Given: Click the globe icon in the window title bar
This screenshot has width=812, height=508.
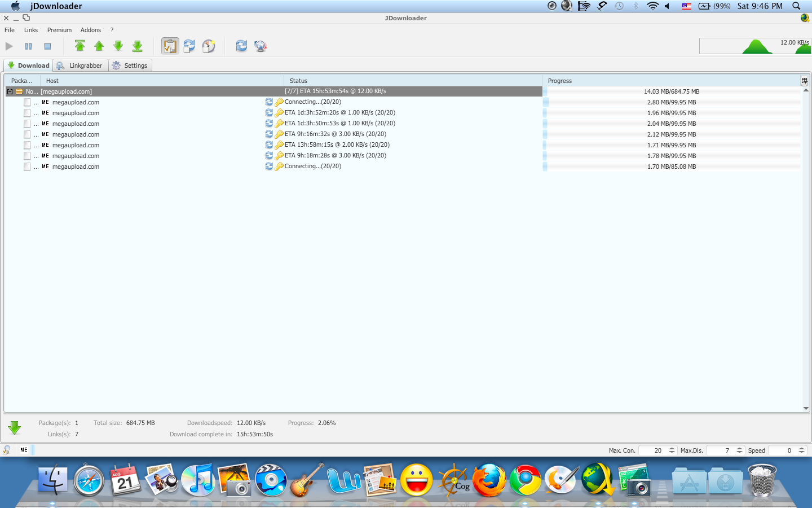Looking at the screenshot, I should (805, 18).
